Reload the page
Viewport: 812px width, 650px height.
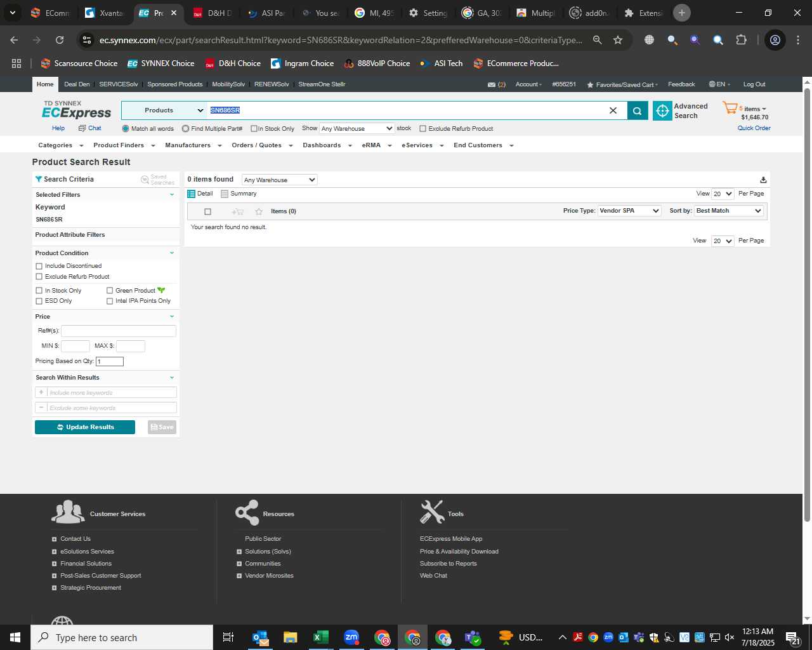pyautogui.click(x=60, y=40)
